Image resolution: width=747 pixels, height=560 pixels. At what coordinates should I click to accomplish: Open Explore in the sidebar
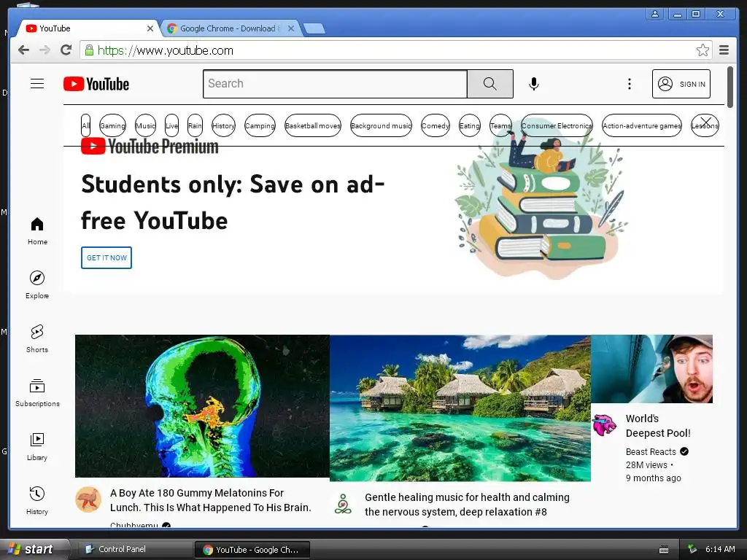click(37, 285)
